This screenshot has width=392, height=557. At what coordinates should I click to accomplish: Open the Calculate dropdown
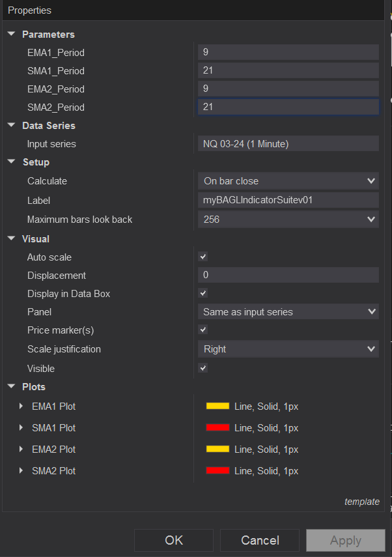click(288, 181)
